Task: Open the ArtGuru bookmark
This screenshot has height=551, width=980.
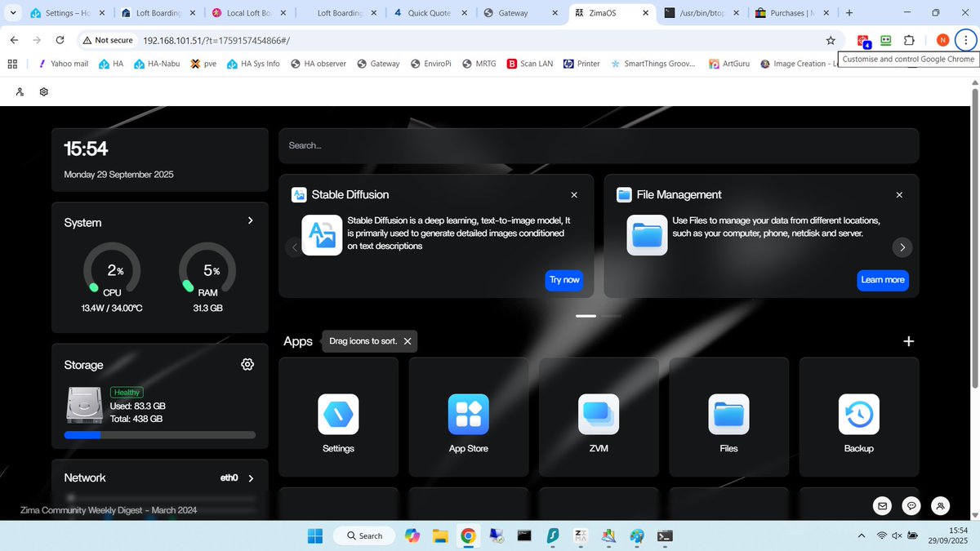Action: pyautogui.click(x=729, y=64)
